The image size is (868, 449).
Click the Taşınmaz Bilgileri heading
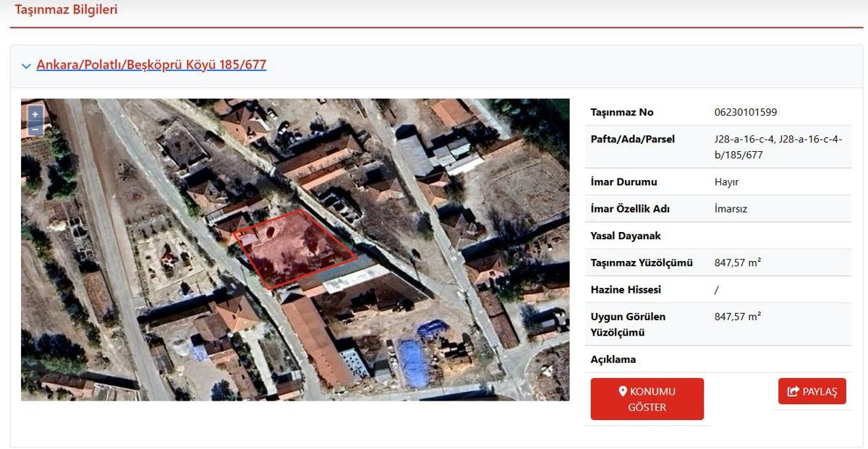pos(66,10)
